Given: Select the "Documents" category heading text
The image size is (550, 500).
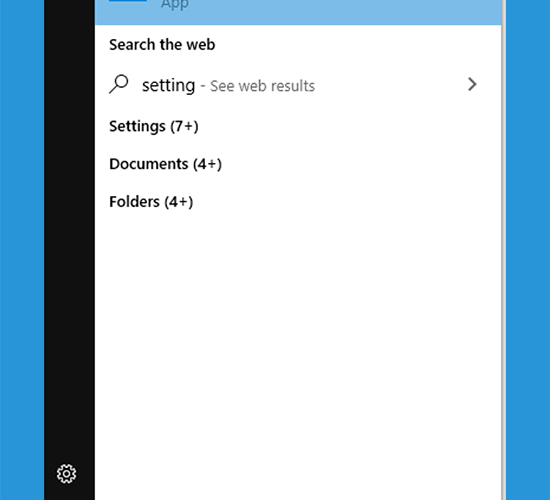Looking at the screenshot, I should (x=149, y=164).
